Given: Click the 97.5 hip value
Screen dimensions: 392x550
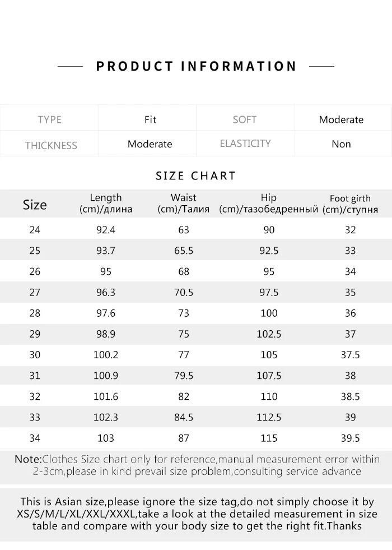Looking at the screenshot, I should click(269, 292).
